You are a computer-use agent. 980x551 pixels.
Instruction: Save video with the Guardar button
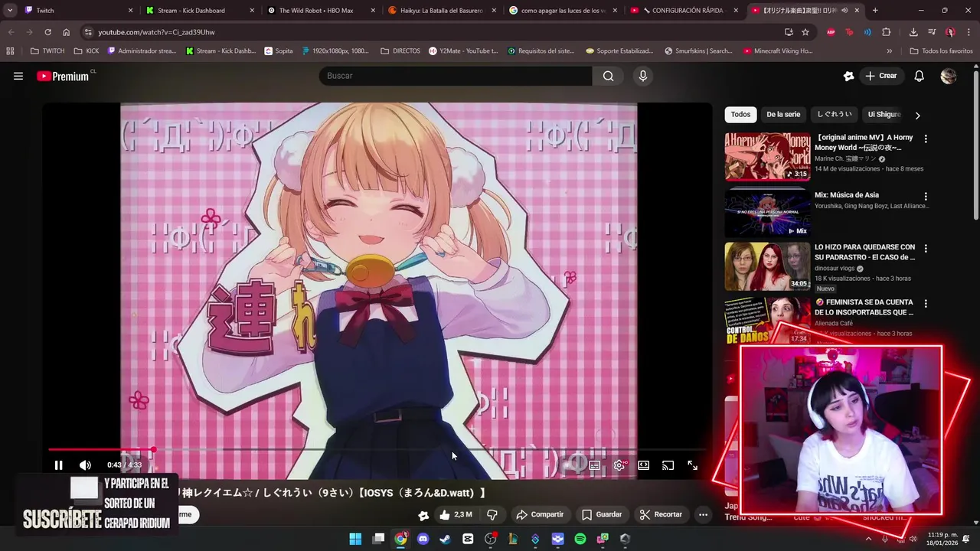click(602, 514)
